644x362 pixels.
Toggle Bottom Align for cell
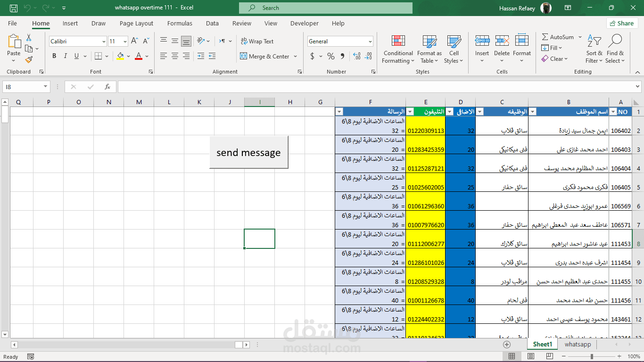(186, 41)
